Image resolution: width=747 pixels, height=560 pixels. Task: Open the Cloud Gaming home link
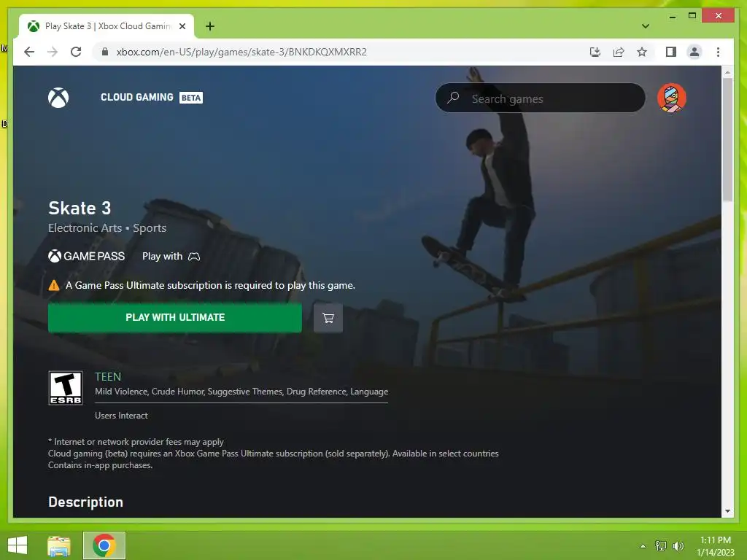(136, 97)
